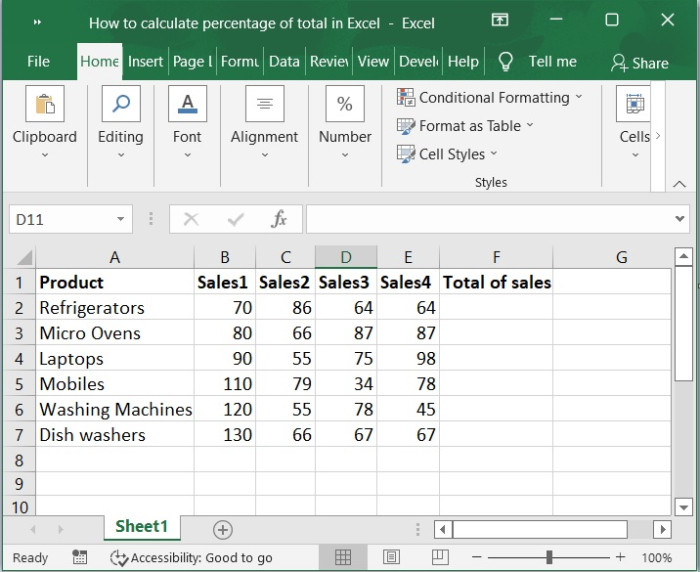Add a new sheet with plus icon

[x=223, y=529]
